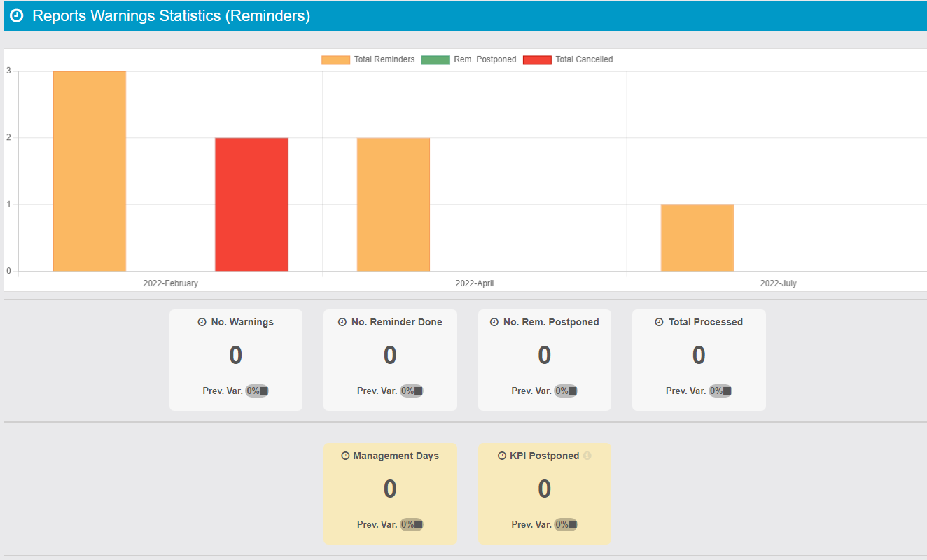Click the info icon next to KPI Postponed
927x560 pixels.
point(587,456)
